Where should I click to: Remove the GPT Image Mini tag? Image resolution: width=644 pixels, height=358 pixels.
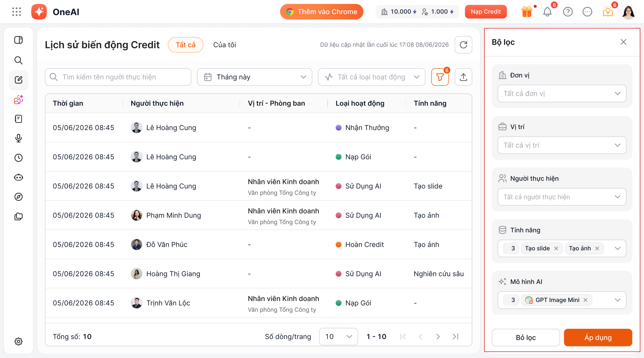tap(586, 300)
